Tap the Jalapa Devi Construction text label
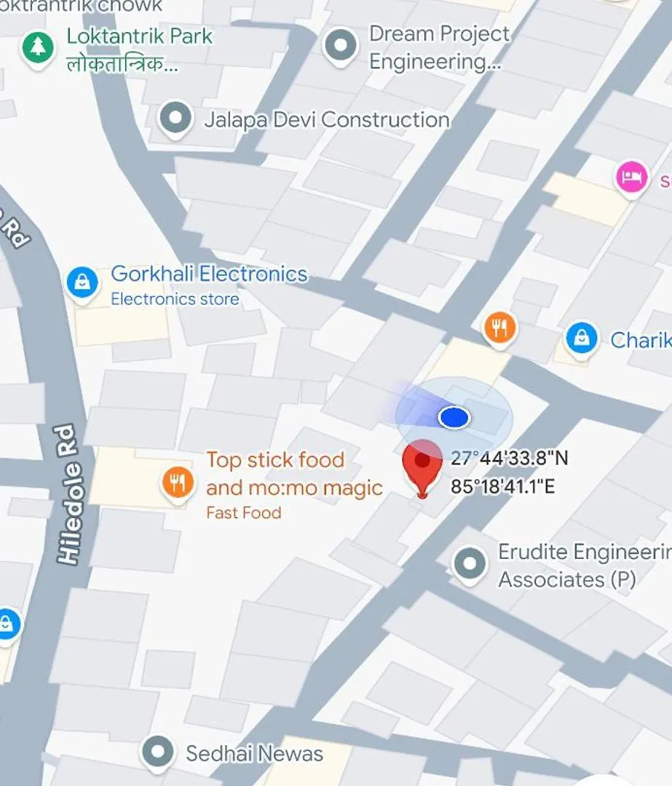Viewport: 672px width, 786px height. (x=327, y=120)
